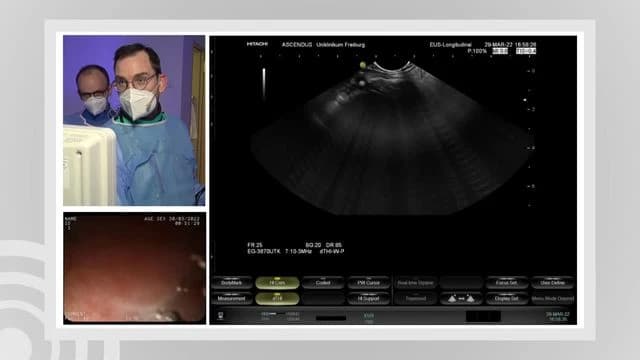Start the Measurement function
640x360 pixels.
231,298
